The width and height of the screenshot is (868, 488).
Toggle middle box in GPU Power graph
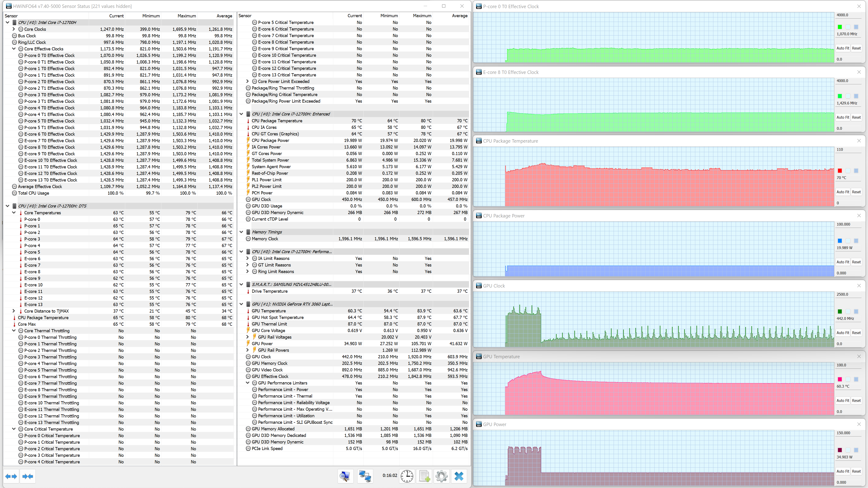pyautogui.click(x=848, y=450)
